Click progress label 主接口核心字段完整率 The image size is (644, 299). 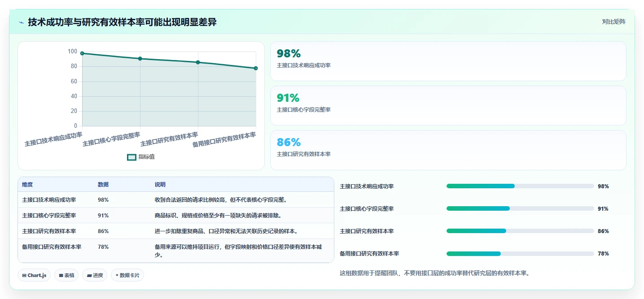[x=367, y=209]
